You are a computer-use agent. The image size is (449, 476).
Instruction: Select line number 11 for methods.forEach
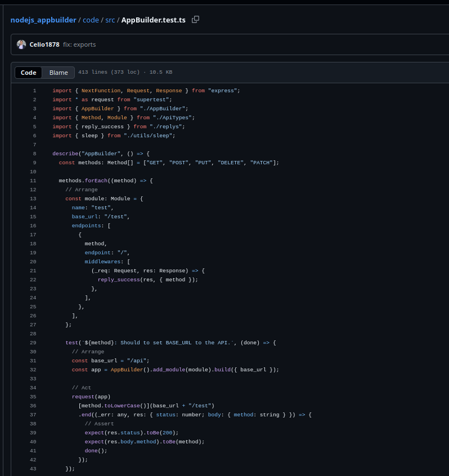tap(33, 181)
